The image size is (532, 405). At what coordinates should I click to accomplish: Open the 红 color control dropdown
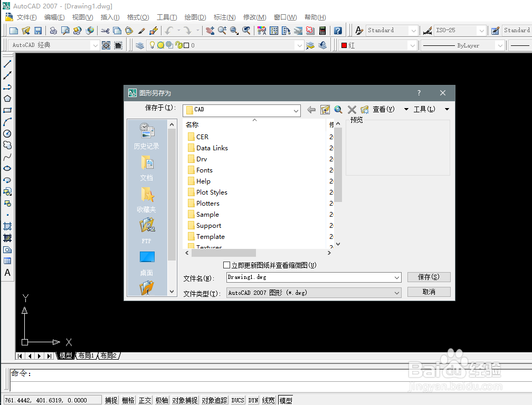412,45
